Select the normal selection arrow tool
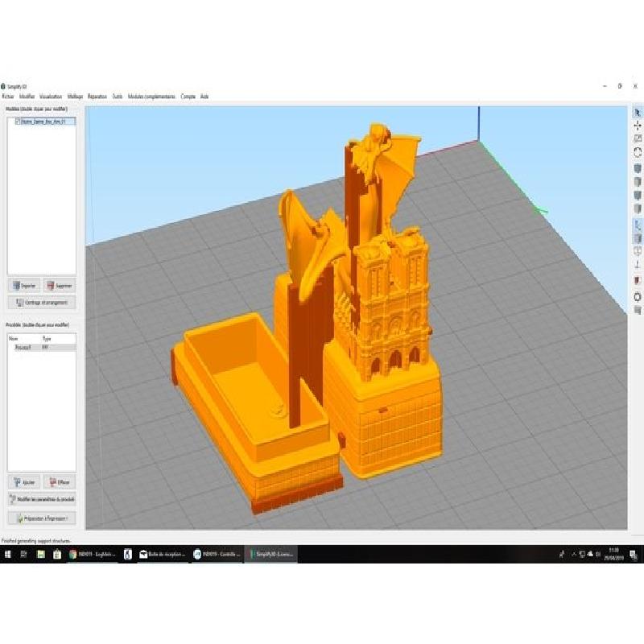 pos(637,113)
